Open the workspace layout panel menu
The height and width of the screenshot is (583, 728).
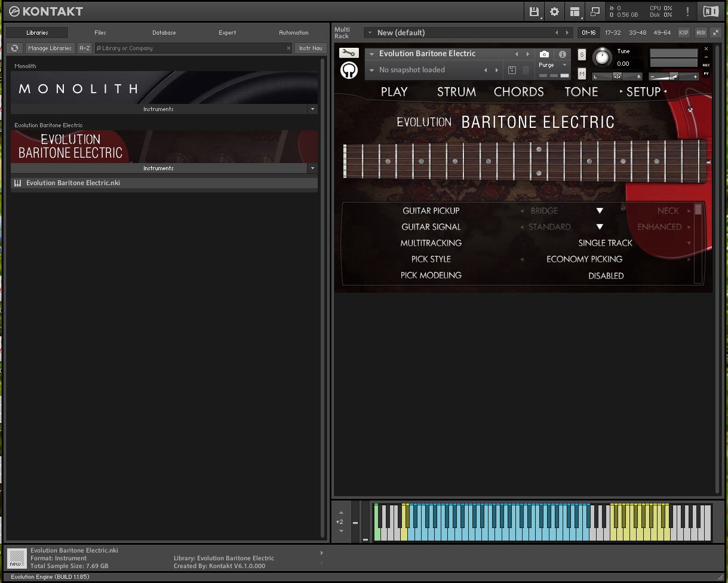[x=575, y=11]
